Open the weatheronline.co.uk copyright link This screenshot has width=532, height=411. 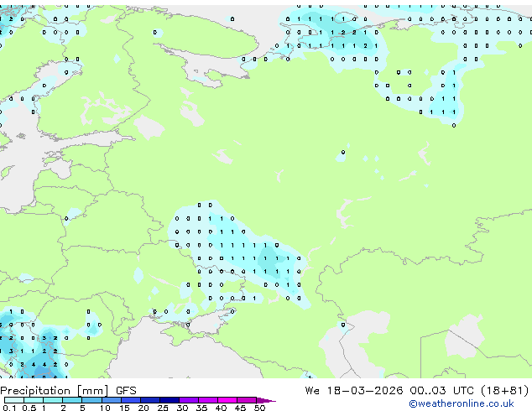coord(462,403)
